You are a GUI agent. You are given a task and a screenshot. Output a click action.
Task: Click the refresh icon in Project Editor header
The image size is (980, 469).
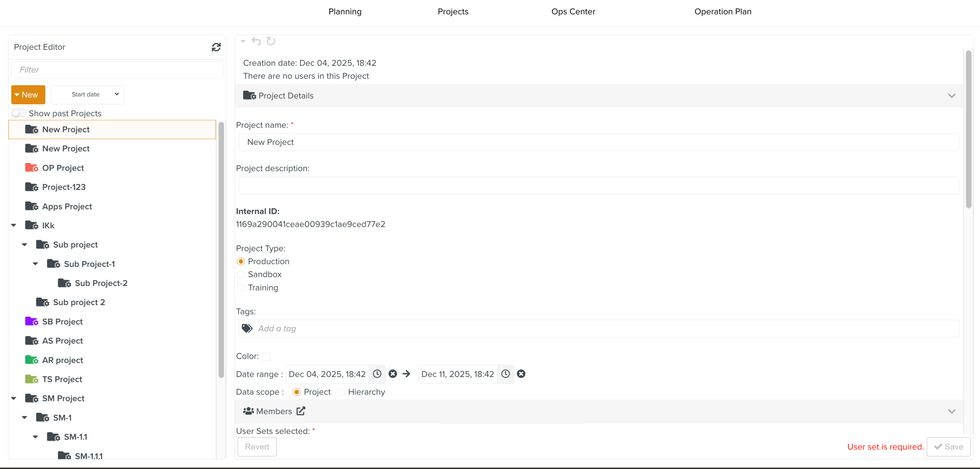pyautogui.click(x=216, y=47)
